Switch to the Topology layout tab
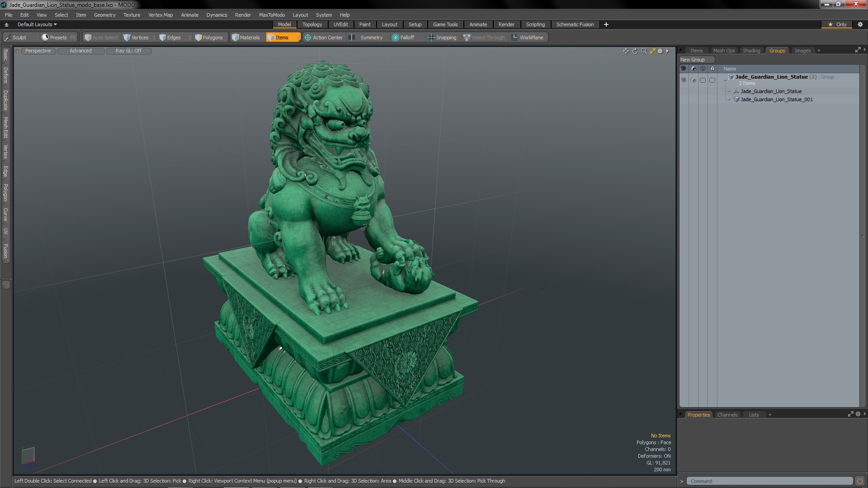Viewport: 868px width, 488px height. click(x=312, y=24)
